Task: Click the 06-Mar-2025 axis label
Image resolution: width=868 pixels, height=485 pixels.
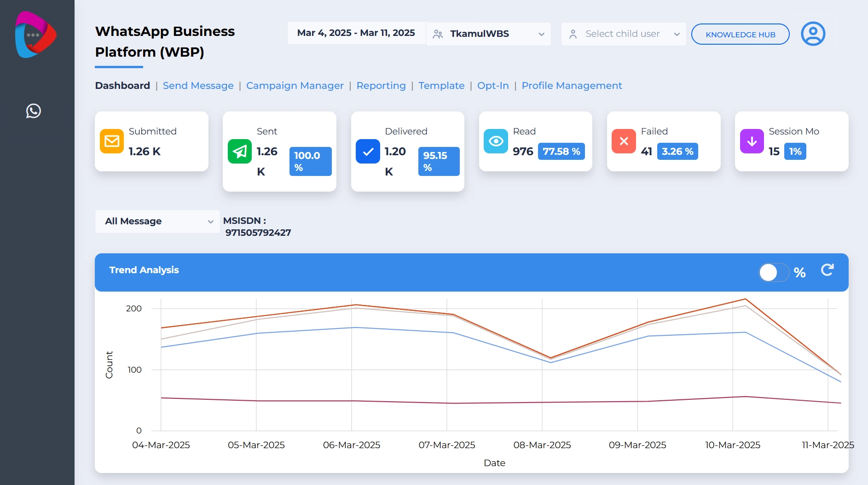Action: (352, 445)
